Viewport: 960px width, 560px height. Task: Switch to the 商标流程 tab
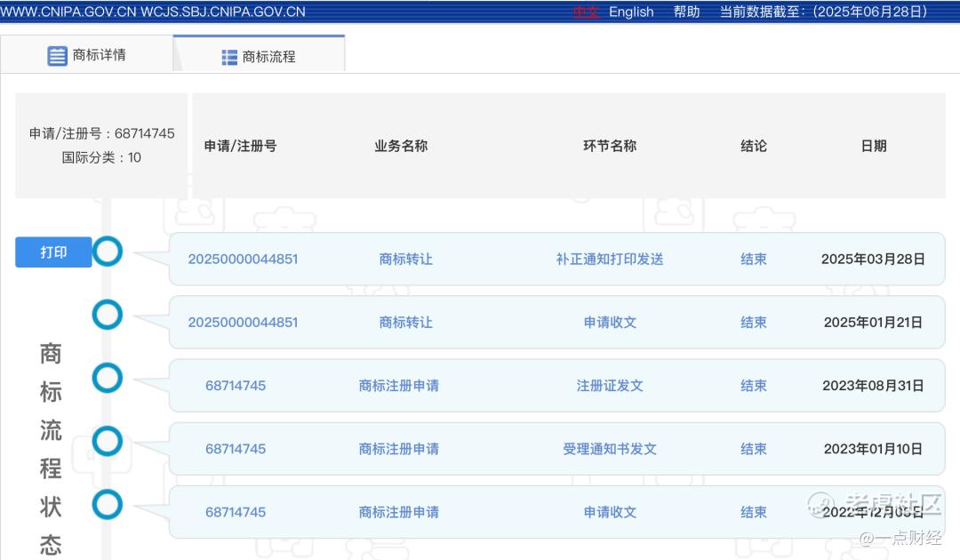point(259,55)
